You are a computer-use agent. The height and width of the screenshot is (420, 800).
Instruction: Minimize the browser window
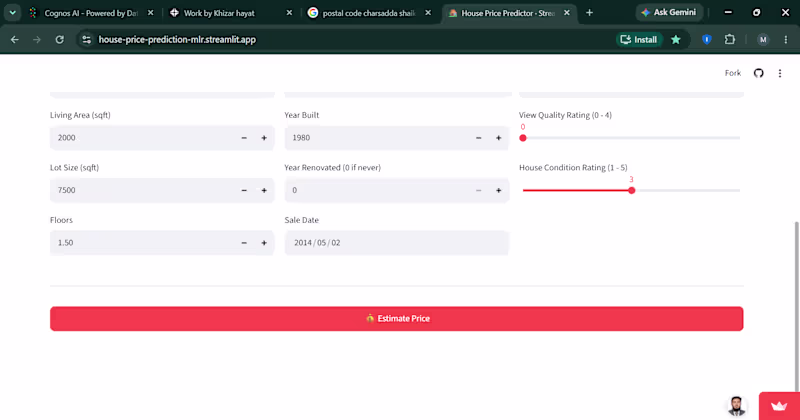728,13
